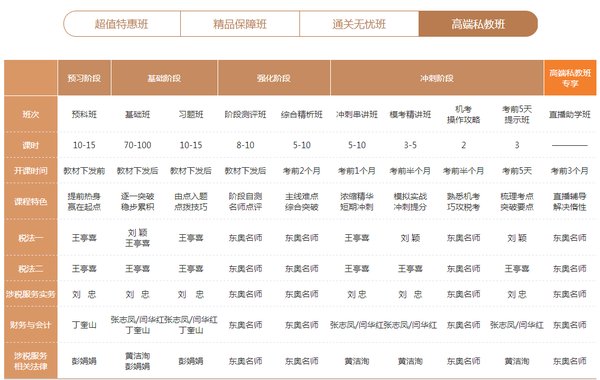The image size is (600, 380).
Task: Click the 涉税服务实务 row label
Action: (31, 294)
